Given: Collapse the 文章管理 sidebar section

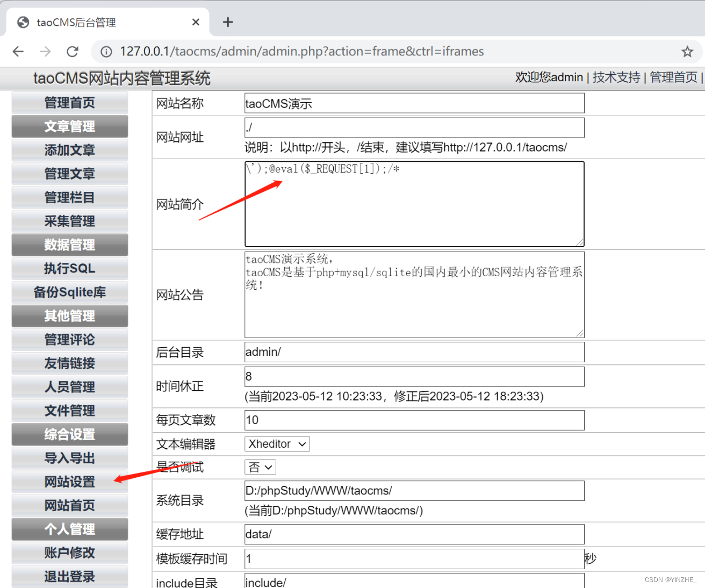Looking at the screenshot, I should coord(70,126).
